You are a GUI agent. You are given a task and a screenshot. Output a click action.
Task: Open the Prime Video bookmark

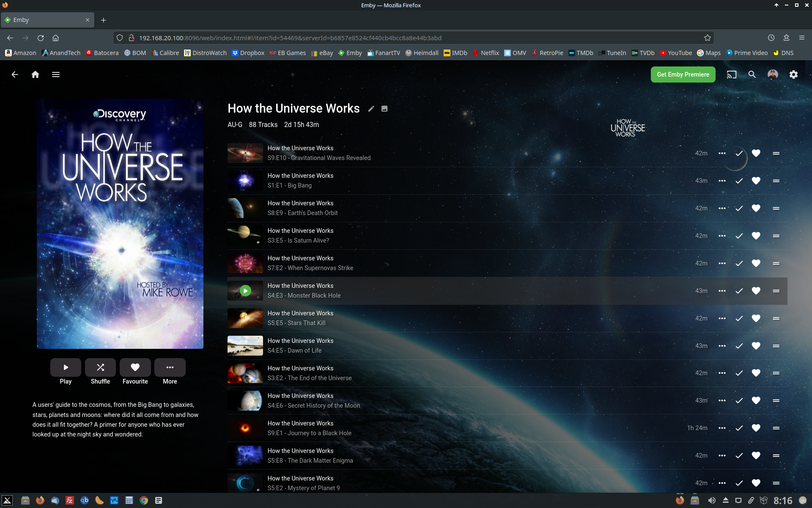[x=747, y=53]
